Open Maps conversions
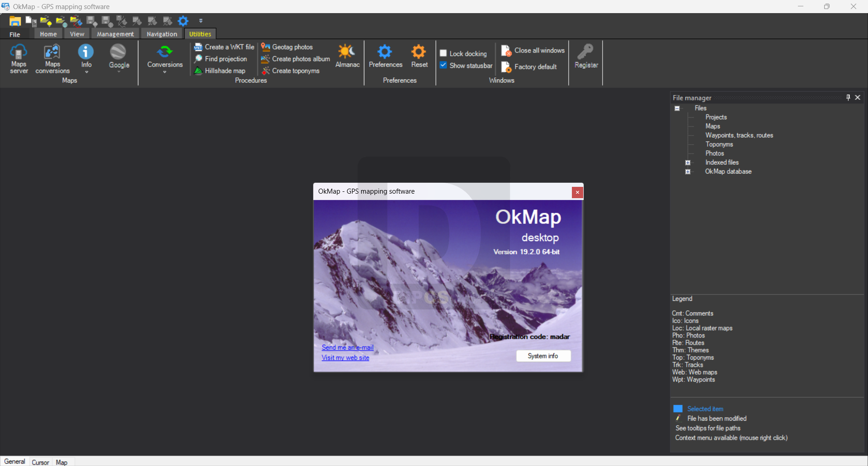Viewport: 868px width, 466px height. pyautogui.click(x=52, y=58)
